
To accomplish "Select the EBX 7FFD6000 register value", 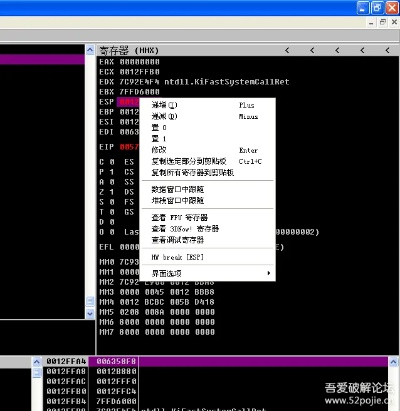I will (140, 92).
